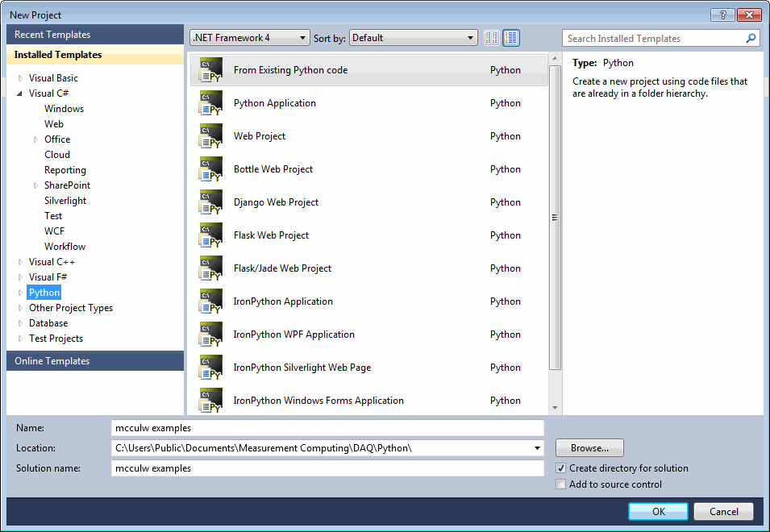Open the Sort by Default dropdown
Image resolution: width=770 pixels, height=532 pixels.
pos(414,38)
